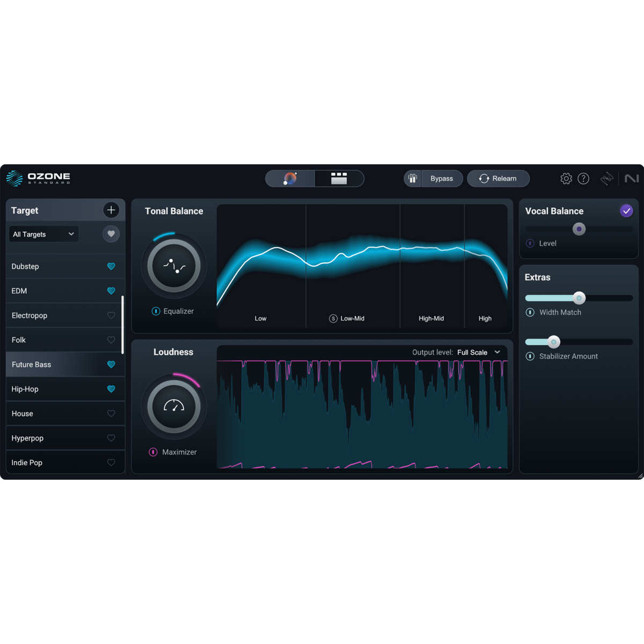644x644 pixels.
Task: Open the settings gear
Action: [x=566, y=179]
